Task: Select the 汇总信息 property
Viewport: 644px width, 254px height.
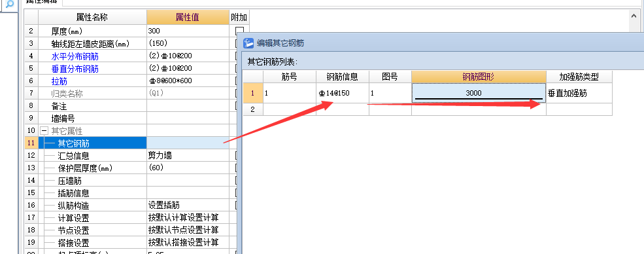Action: pos(92,156)
